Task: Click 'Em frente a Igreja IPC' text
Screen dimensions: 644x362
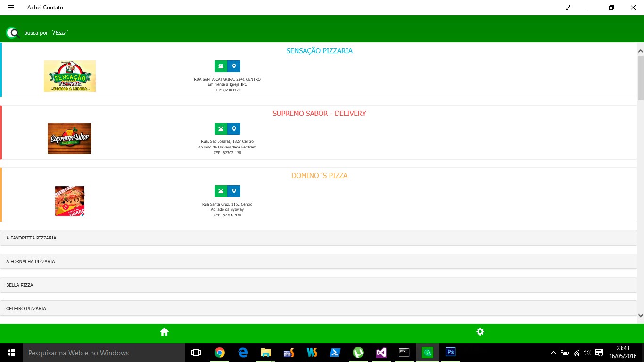Action: pyautogui.click(x=227, y=84)
